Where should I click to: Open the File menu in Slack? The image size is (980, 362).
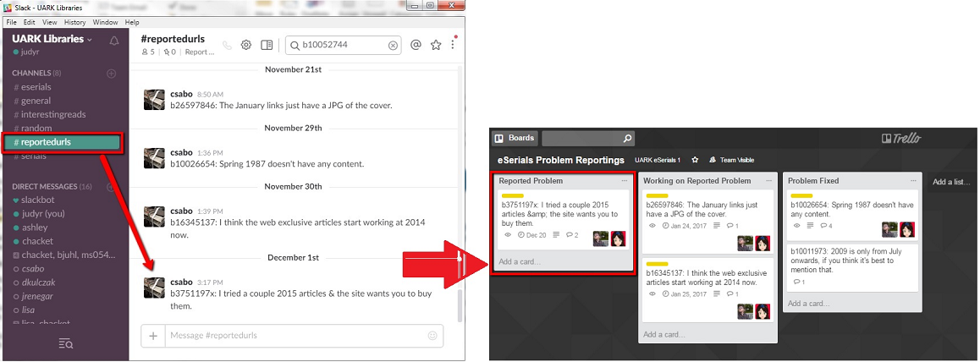11,22
